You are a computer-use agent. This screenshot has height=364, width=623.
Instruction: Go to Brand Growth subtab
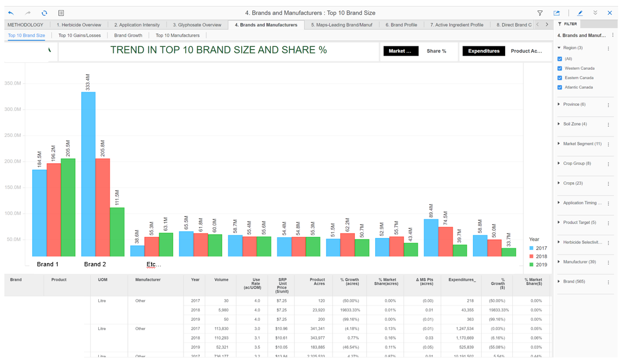click(x=128, y=35)
